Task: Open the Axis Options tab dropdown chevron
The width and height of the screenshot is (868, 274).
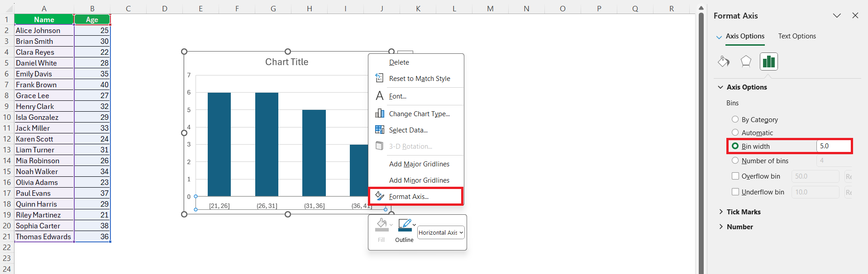Action: click(x=719, y=37)
